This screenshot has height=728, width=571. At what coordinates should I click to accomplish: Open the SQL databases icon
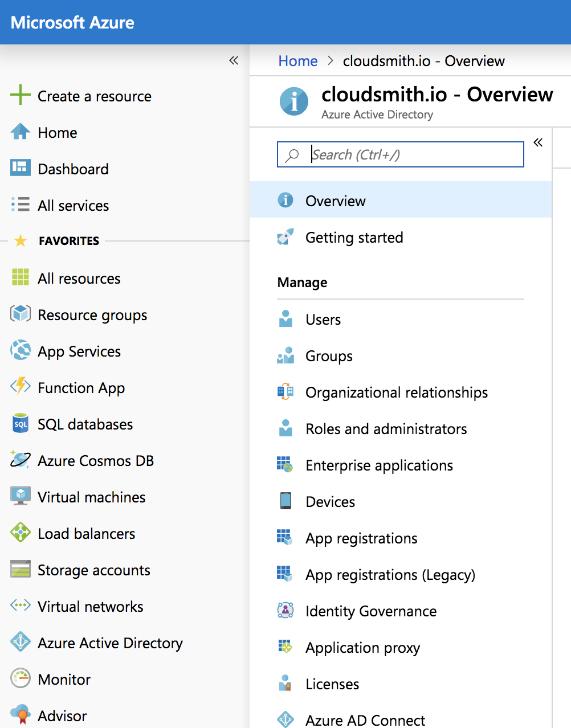pos(21,423)
